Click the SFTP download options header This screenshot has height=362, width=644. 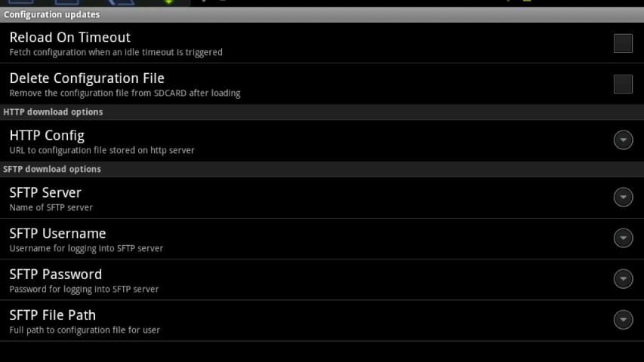point(52,169)
